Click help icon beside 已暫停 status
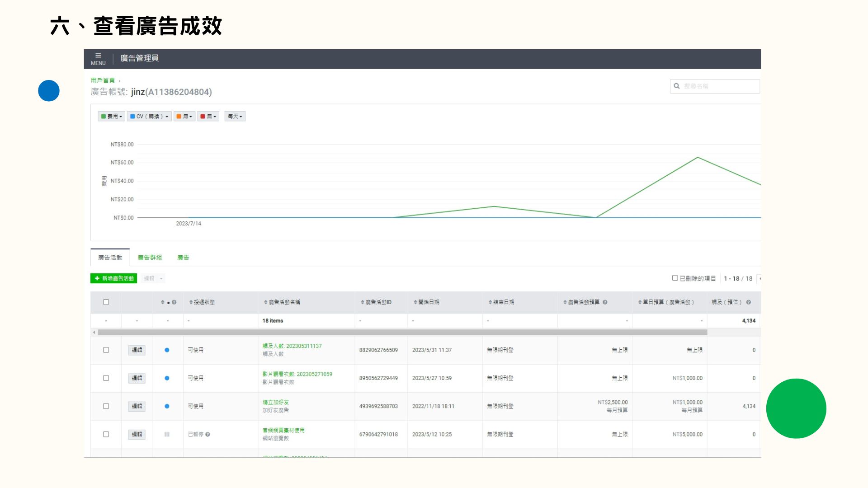Viewport: 868px width, 488px height. coord(208,434)
